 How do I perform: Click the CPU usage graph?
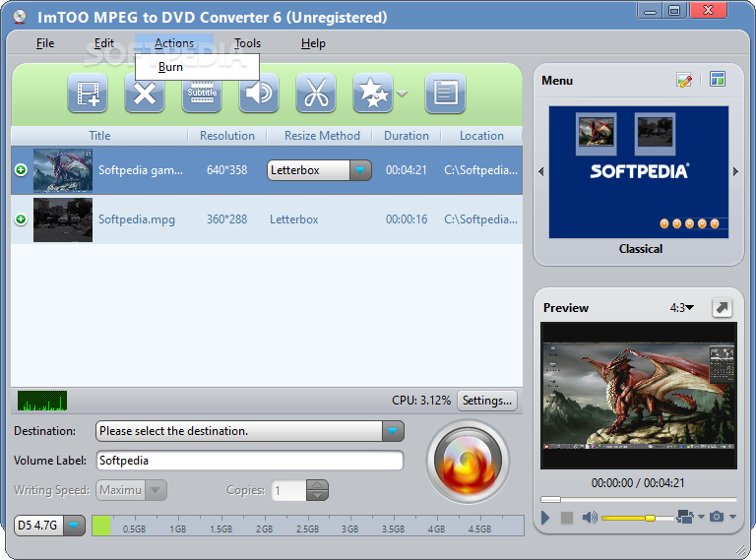point(42,401)
